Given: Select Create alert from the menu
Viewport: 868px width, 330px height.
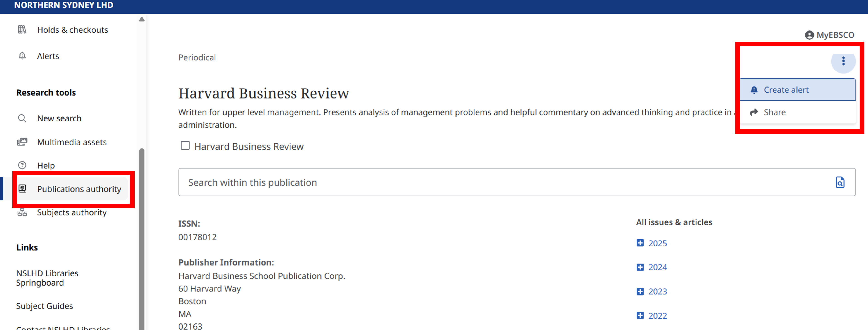Looking at the screenshot, I should coord(786,89).
